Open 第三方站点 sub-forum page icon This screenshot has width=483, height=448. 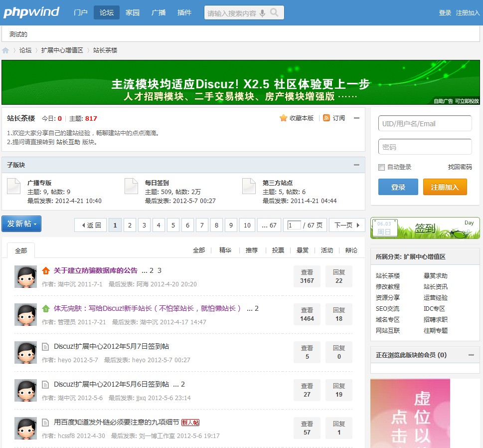pos(249,186)
